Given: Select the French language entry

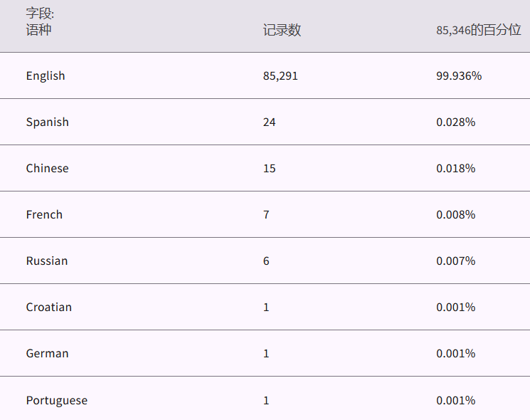Looking at the screenshot, I should 44,214.
